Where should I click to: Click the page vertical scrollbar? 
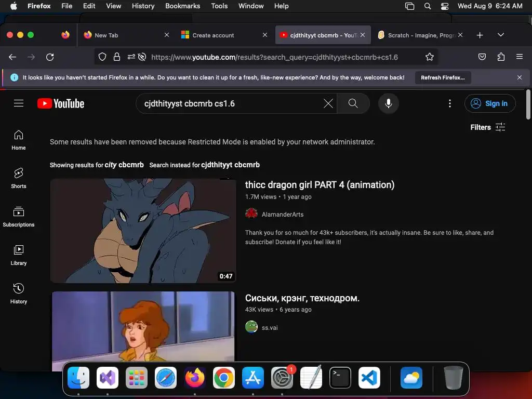pyautogui.click(x=528, y=104)
